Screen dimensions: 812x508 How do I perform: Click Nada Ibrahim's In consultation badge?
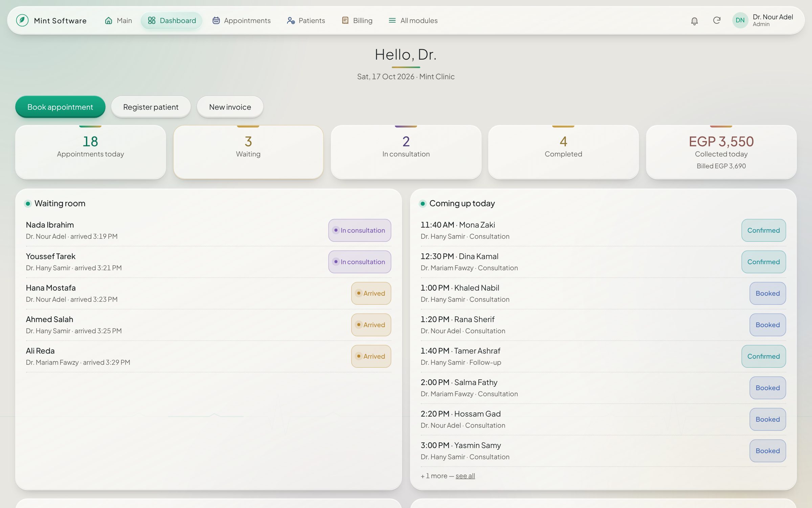point(360,230)
